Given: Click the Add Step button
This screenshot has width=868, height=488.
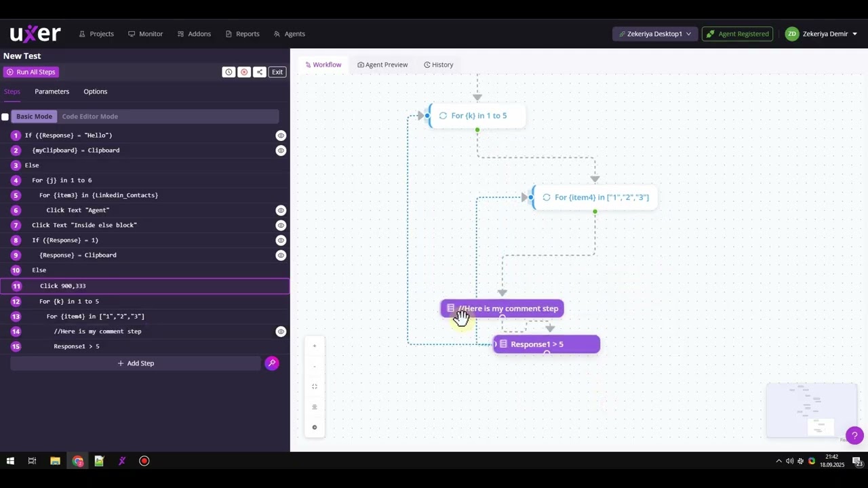Looking at the screenshot, I should (136, 363).
